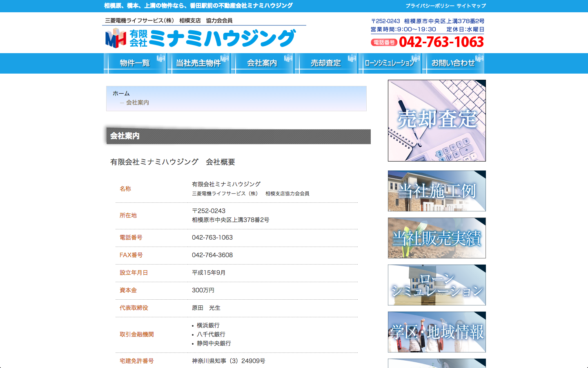The width and height of the screenshot is (588, 368).
Task: Click the 平成15年9月 value
Action: click(x=209, y=273)
